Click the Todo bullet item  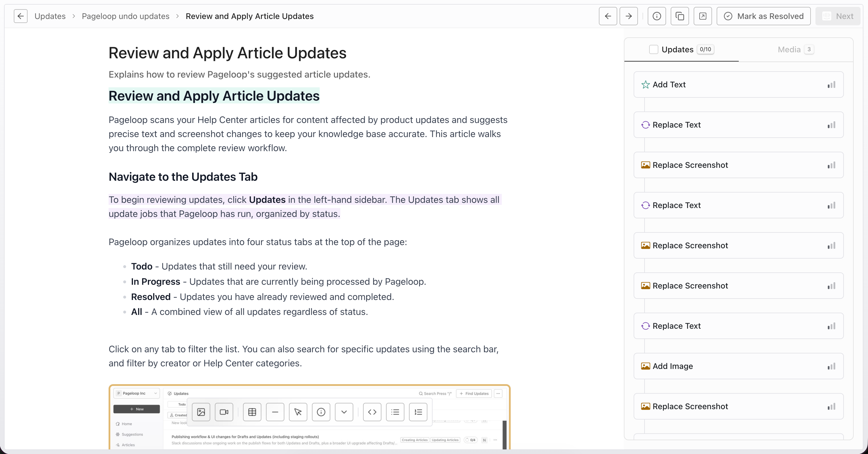click(x=219, y=266)
